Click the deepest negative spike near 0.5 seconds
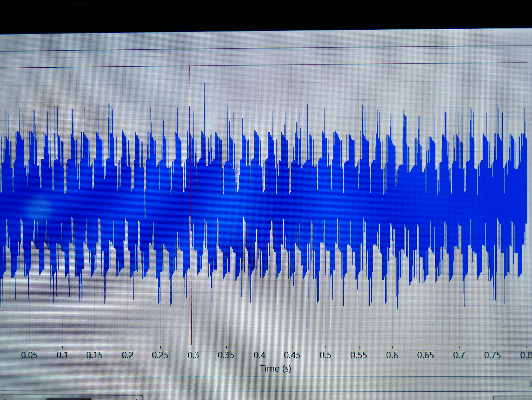This screenshot has height=400, width=532. (331, 328)
